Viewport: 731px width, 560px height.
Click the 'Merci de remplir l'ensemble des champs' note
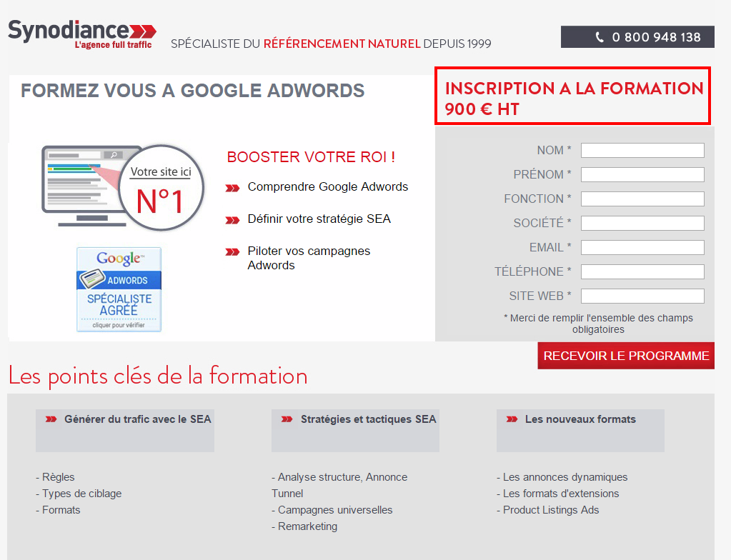[598, 324]
